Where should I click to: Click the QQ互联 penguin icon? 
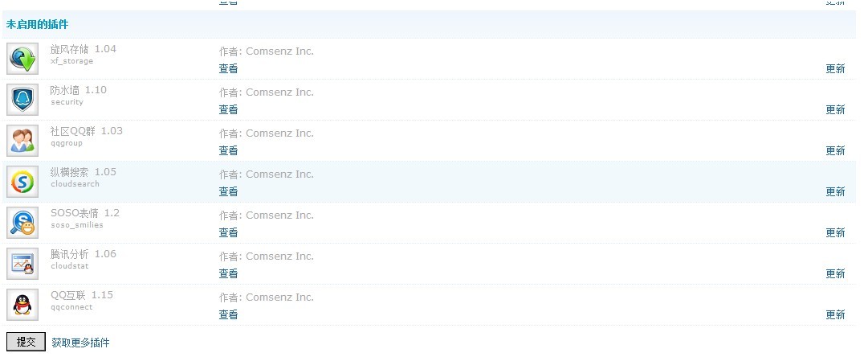tap(22, 305)
